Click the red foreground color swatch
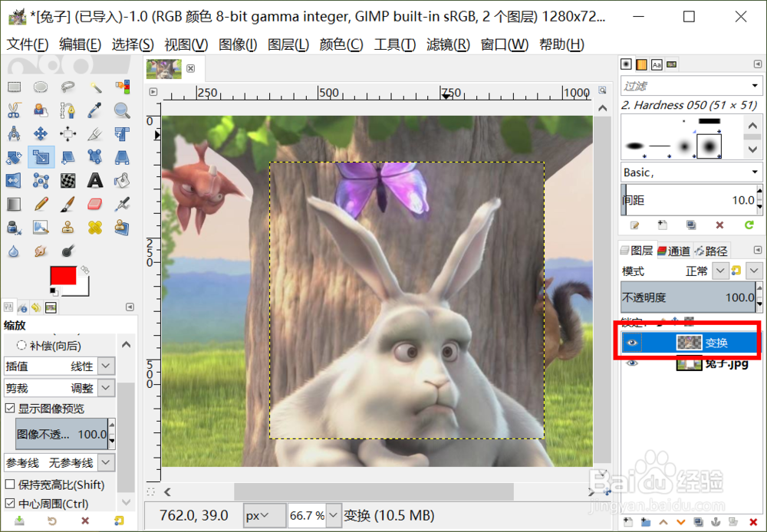Screen dimensions: 767x532 coord(63,275)
